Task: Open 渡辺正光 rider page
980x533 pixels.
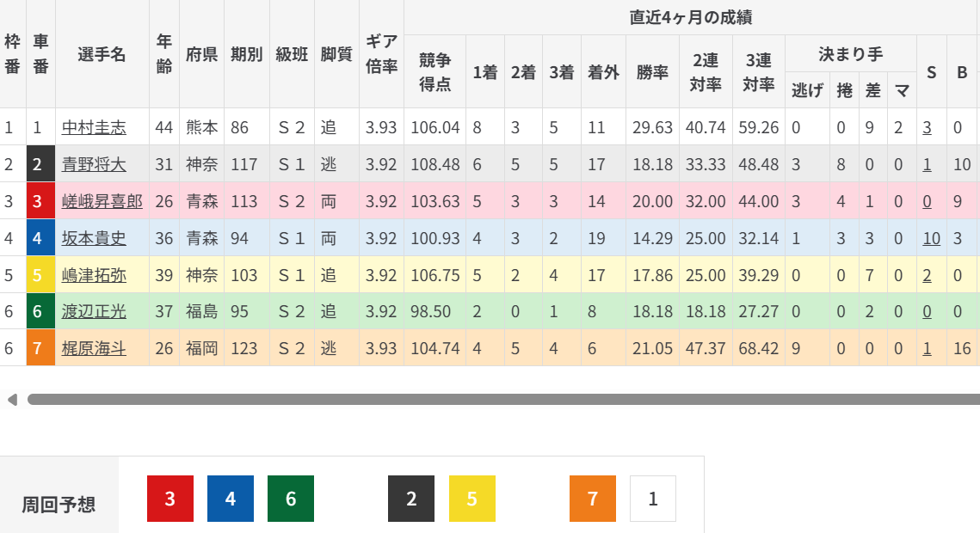Action: pyautogui.click(x=94, y=312)
